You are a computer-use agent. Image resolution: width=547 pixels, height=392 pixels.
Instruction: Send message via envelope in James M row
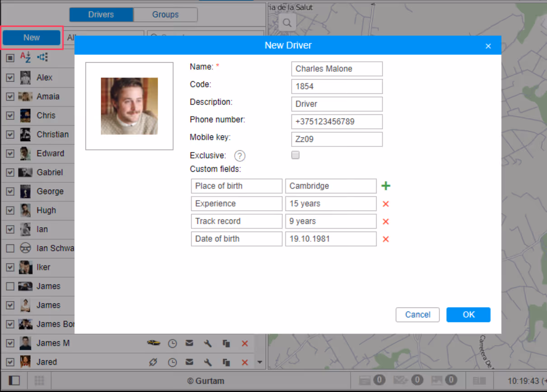[x=190, y=344]
